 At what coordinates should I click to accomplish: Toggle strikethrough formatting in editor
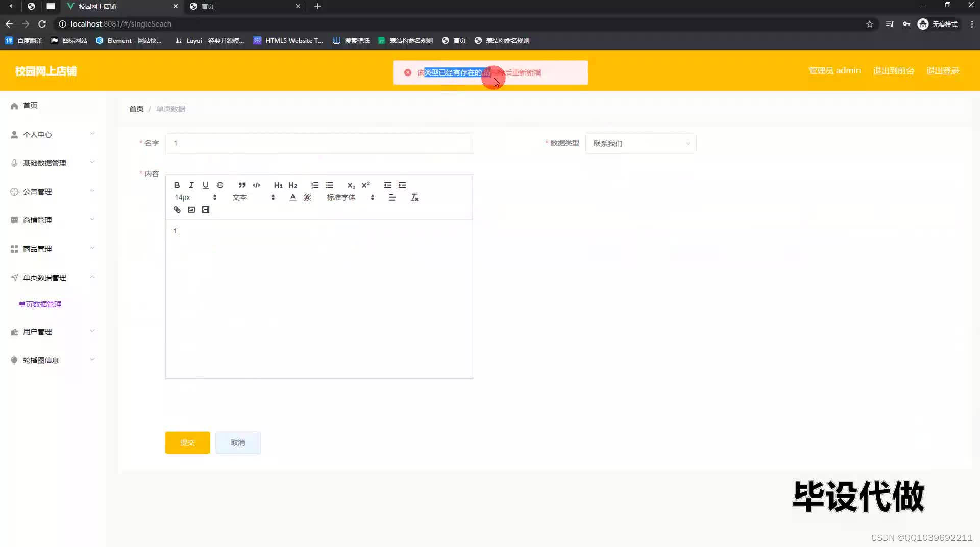(x=220, y=185)
